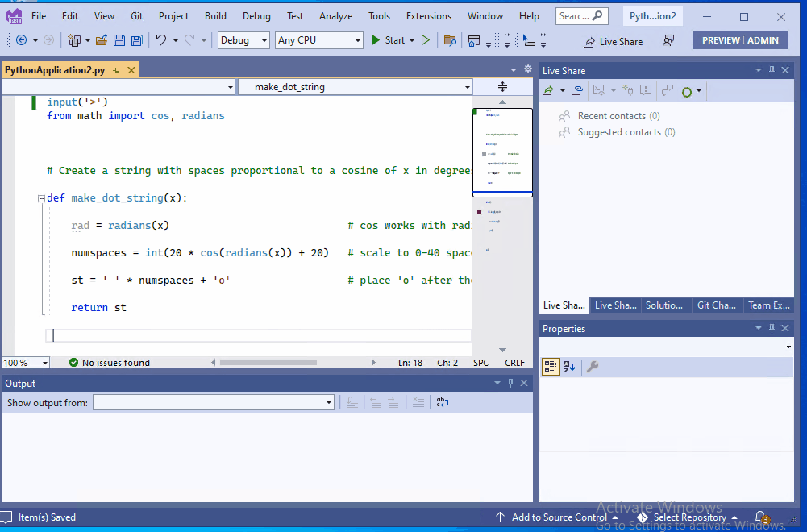The width and height of the screenshot is (807, 532).
Task: Save all files with the double-disk icon
Action: [x=136, y=40]
